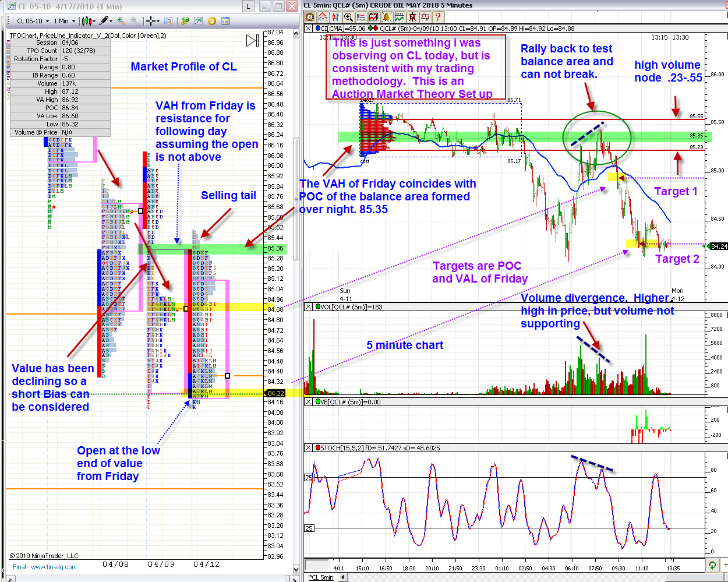Viewport: 728px width, 582px height.
Task: Click the red question mark help icon
Action: point(438,17)
